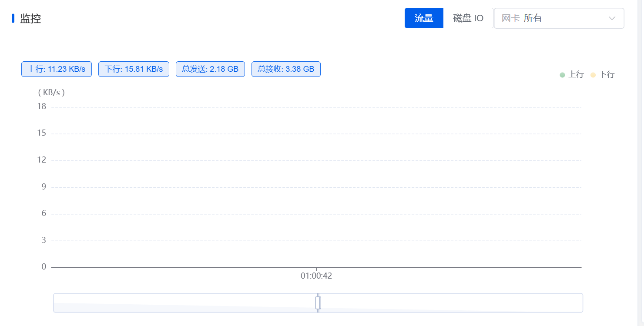Screen dimensions: 644x326
Task: Click the 上行: 11.23 KB/s tag
Action: click(57, 69)
